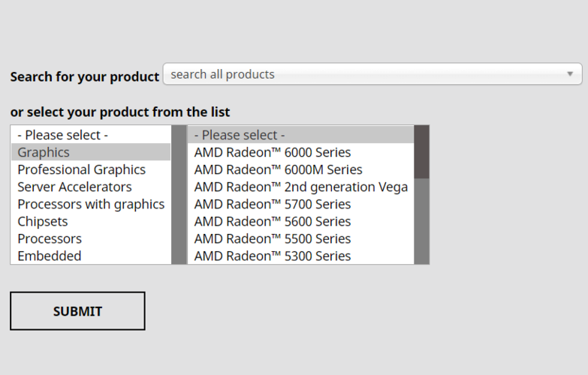Select AMD Radeon 6000 Series
The width and height of the screenshot is (588, 375).
pyautogui.click(x=300, y=152)
